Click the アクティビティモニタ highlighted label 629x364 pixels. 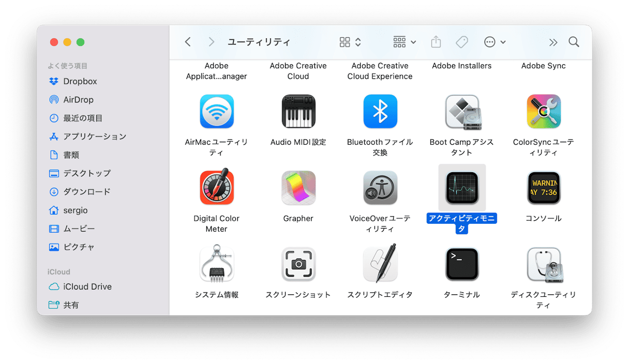tap(462, 224)
